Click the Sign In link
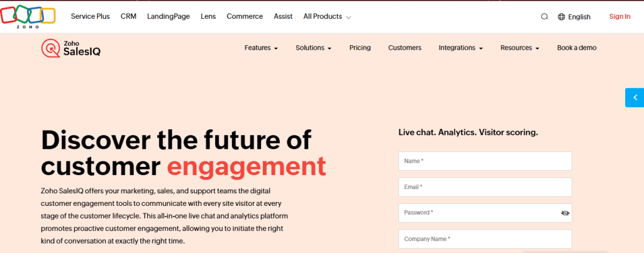Image resolution: width=644 pixels, height=253 pixels. [x=619, y=16]
